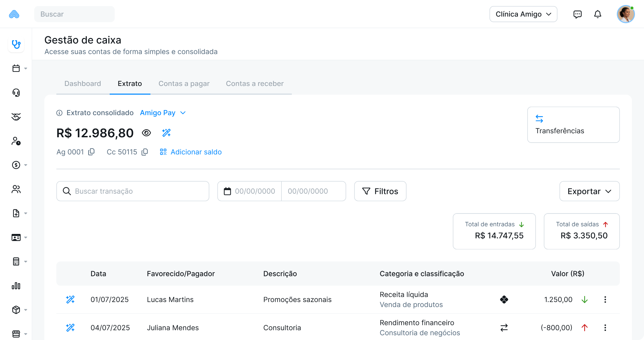This screenshot has width=644, height=340.
Task: Open the dollar coin finance sidebar icon
Action: 16,165
